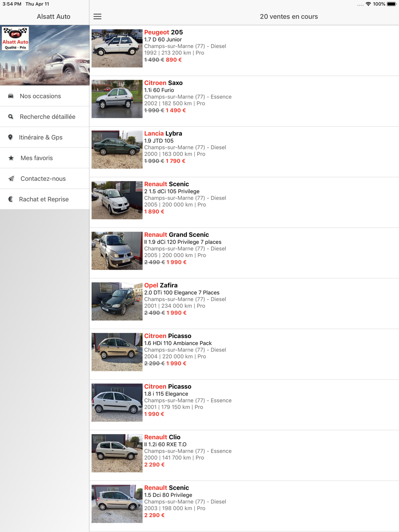This screenshot has width=399, height=532.
Task: Open Contactez-nous menu item
Action: coord(45,179)
